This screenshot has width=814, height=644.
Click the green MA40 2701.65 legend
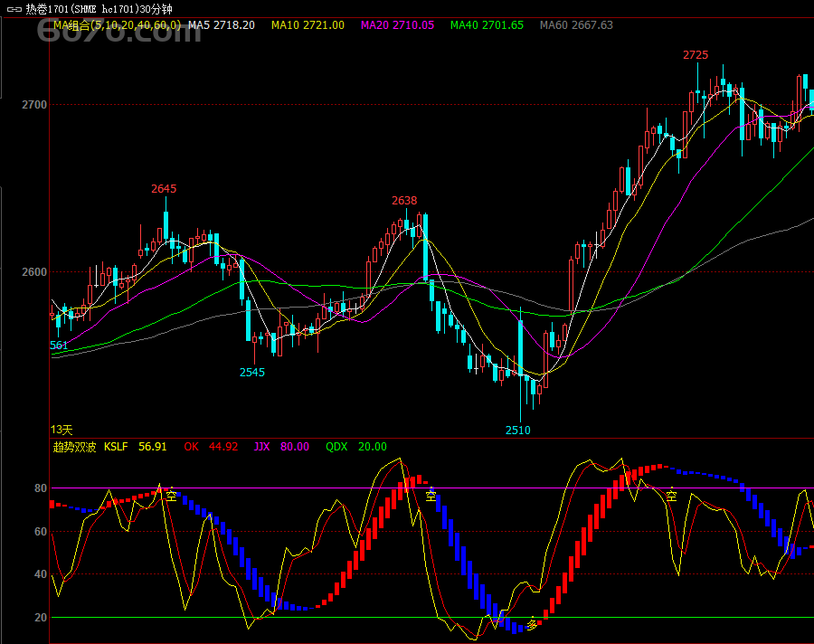(487, 25)
